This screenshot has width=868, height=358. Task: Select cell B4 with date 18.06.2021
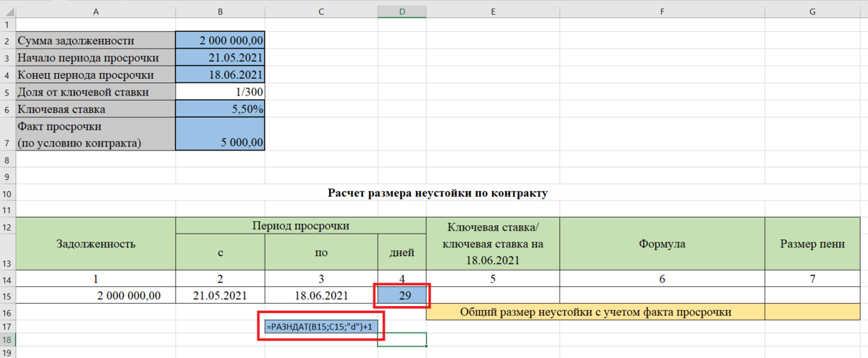pyautogui.click(x=220, y=75)
